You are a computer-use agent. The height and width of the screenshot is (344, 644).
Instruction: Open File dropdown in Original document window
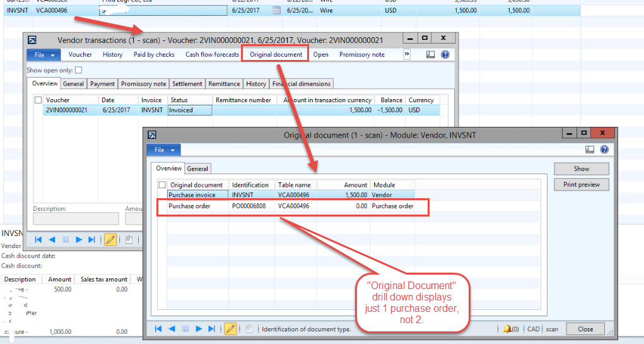click(x=164, y=150)
